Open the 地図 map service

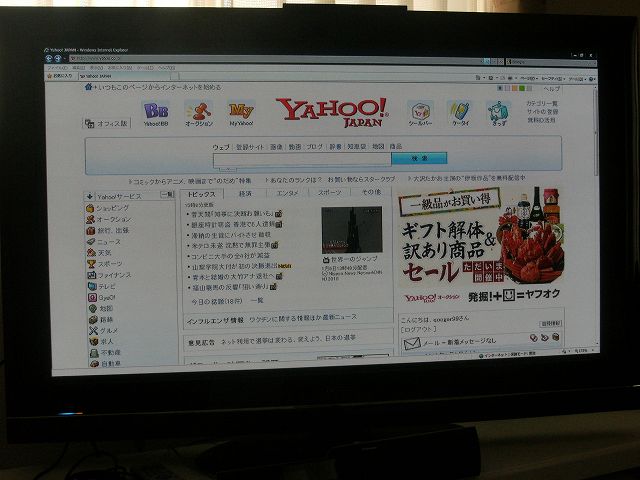click(101, 309)
